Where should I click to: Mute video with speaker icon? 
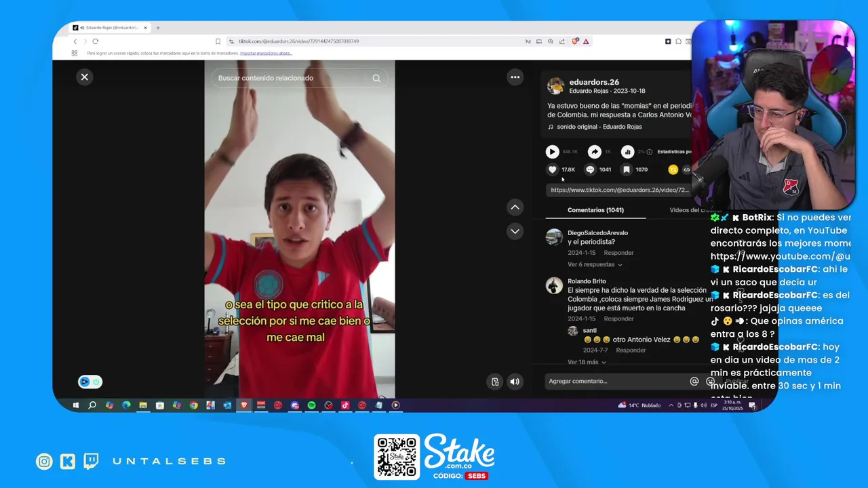point(515,382)
